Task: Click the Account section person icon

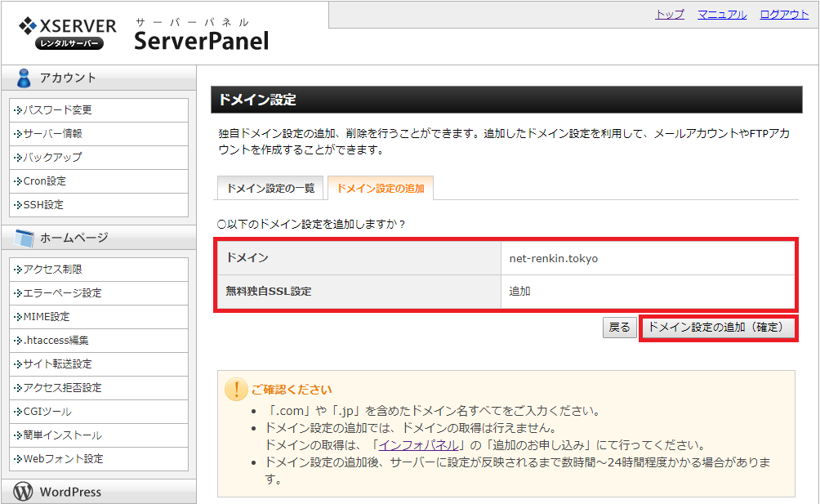Action: [x=24, y=78]
